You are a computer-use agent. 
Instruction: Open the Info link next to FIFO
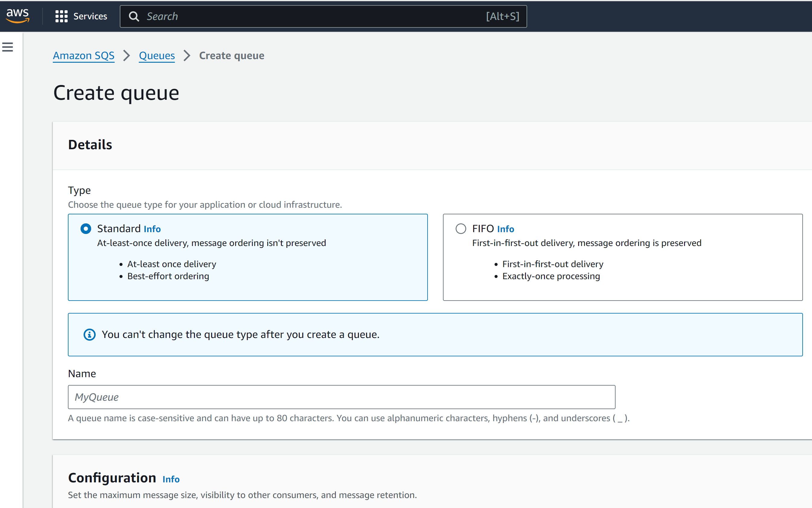(x=505, y=229)
